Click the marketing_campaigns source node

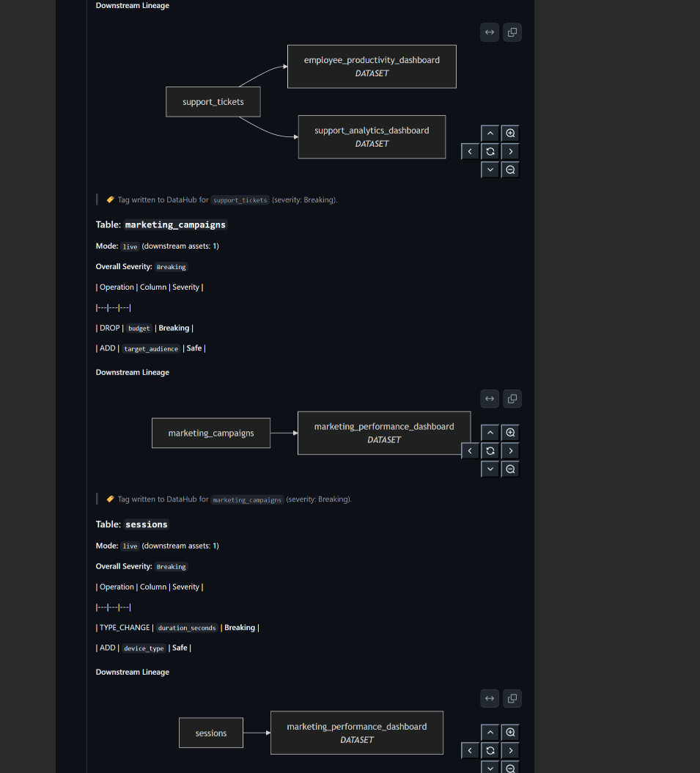pos(211,433)
